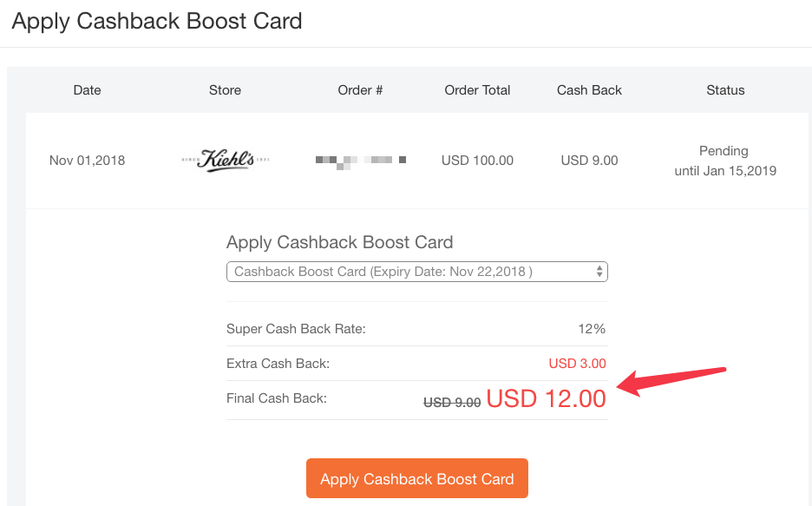
Task: Click the large red USD 12.00 amount
Action: 546,399
